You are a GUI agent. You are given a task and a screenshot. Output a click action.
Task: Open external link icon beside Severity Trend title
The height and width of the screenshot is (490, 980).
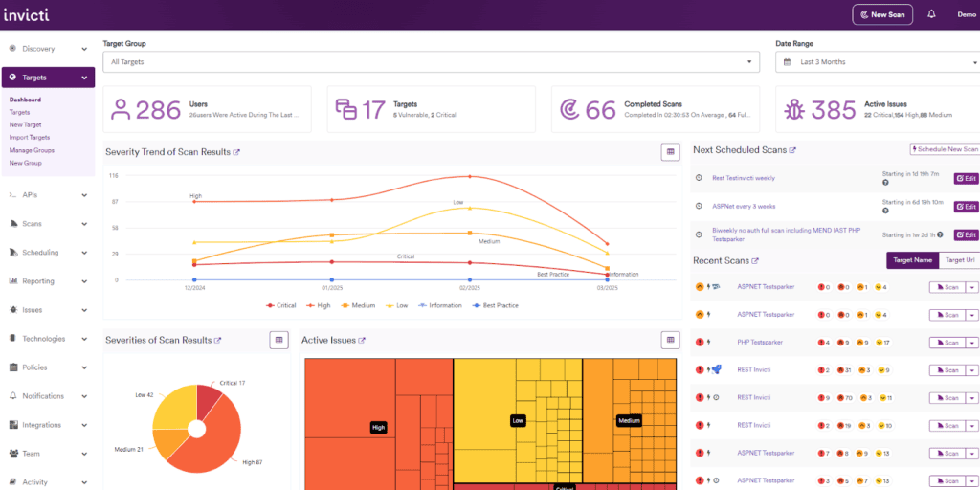coord(236,152)
